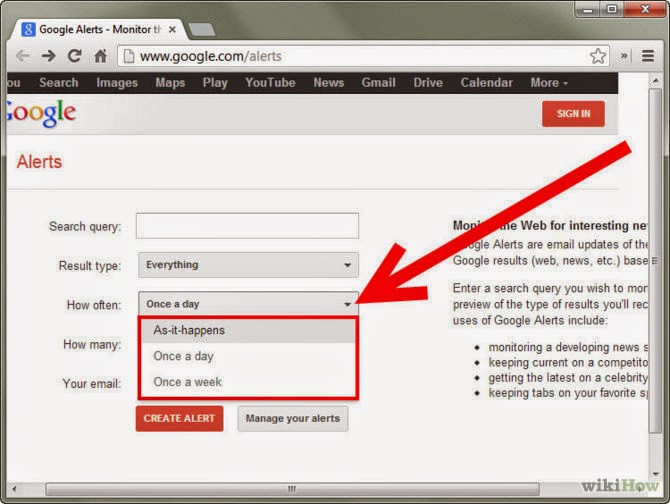The width and height of the screenshot is (670, 504).
Task: Open the Chrome hamburger menu
Action: 648,56
